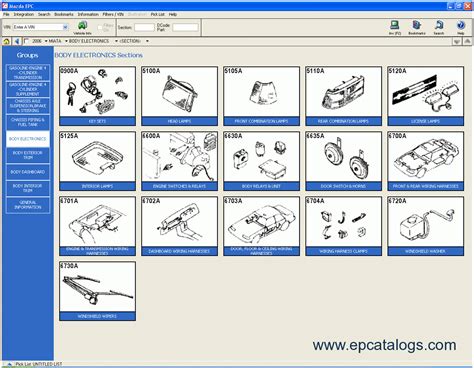Image resolution: width=474 pixels, height=368 pixels.
Task: Open the <SECTION> dropdown
Action: [147, 41]
